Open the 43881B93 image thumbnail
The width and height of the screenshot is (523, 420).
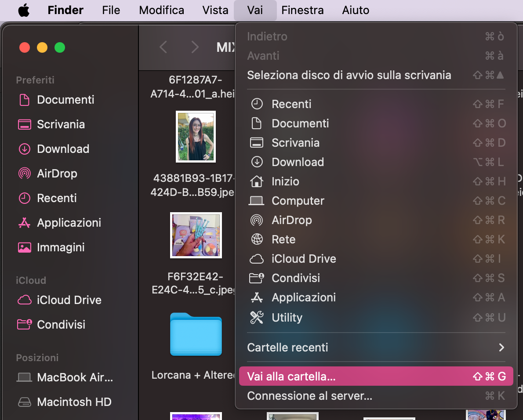tap(196, 137)
